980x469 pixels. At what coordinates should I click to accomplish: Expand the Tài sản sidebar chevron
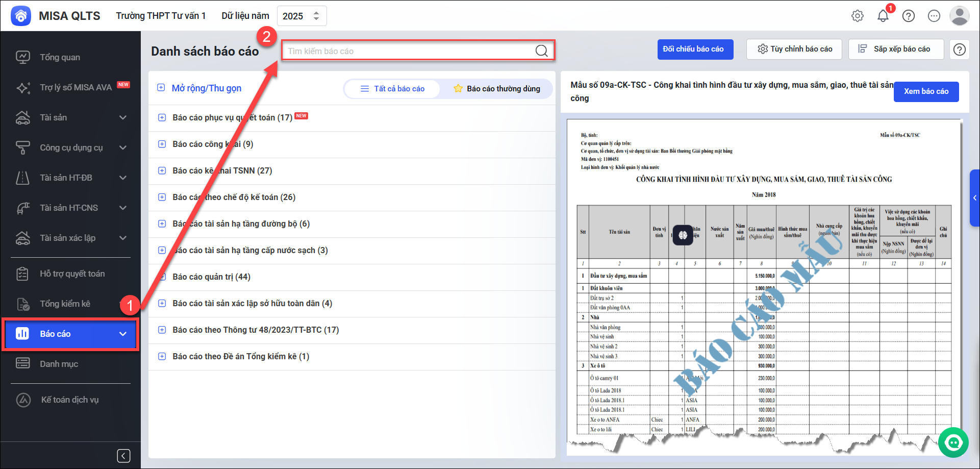[x=123, y=117]
